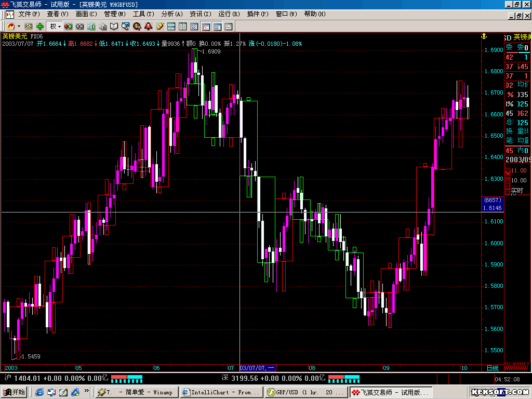The height and width of the screenshot is (399, 532).
Task: Open the 资讯(I) menu
Action: tap(200, 14)
